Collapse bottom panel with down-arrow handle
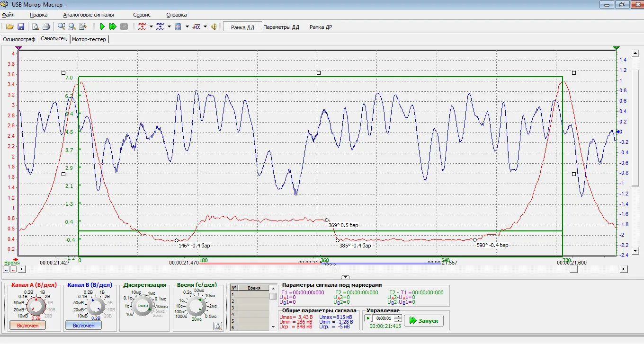The width and height of the screenshot is (644, 344). [346, 277]
